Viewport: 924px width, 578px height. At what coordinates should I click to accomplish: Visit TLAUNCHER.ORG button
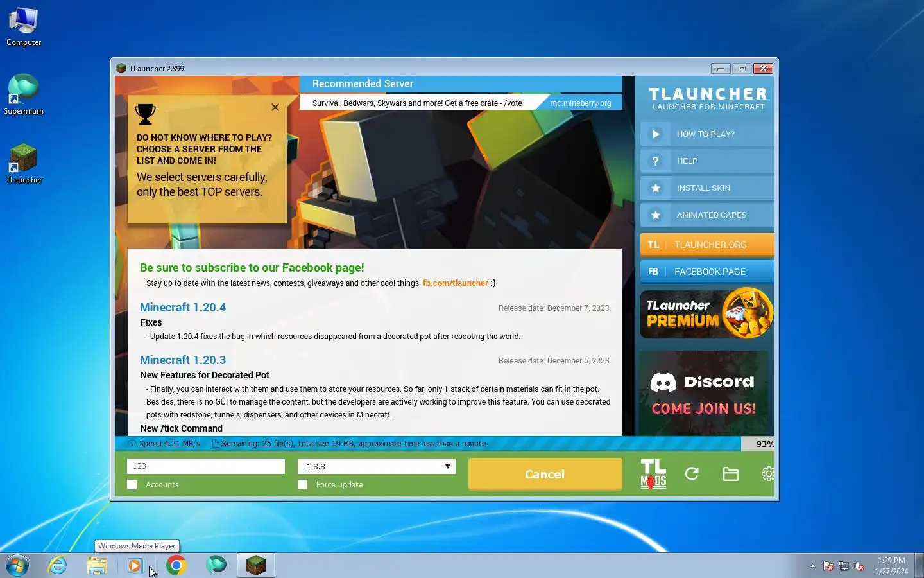707,245
